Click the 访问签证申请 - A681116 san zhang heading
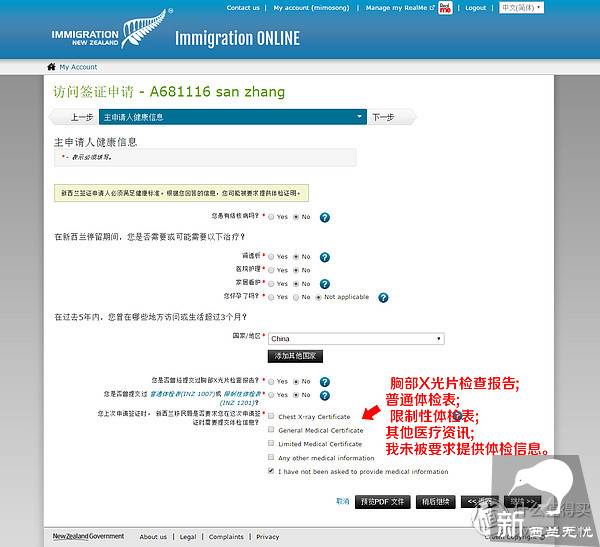The width and height of the screenshot is (600, 547). (x=169, y=91)
